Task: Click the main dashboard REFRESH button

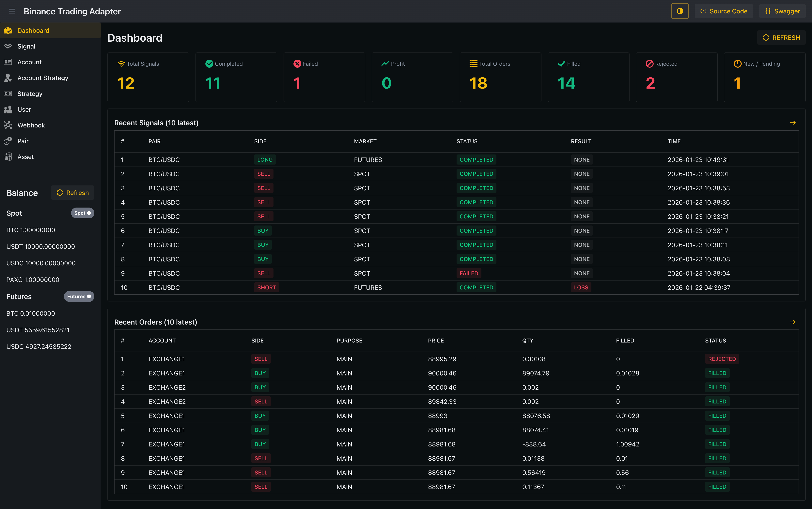Action: point(781,38)
